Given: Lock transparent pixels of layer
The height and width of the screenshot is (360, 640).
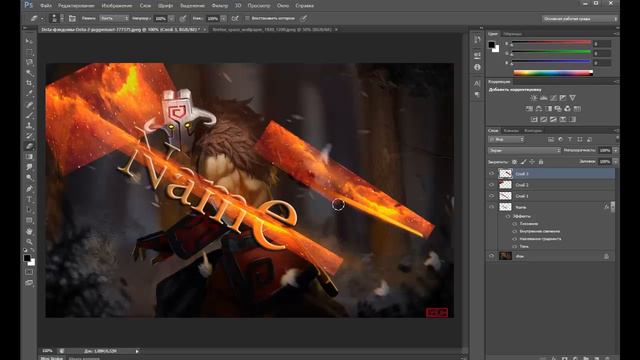Looking at the screenshot, I should pyautogui.click(x=514, y=162).
